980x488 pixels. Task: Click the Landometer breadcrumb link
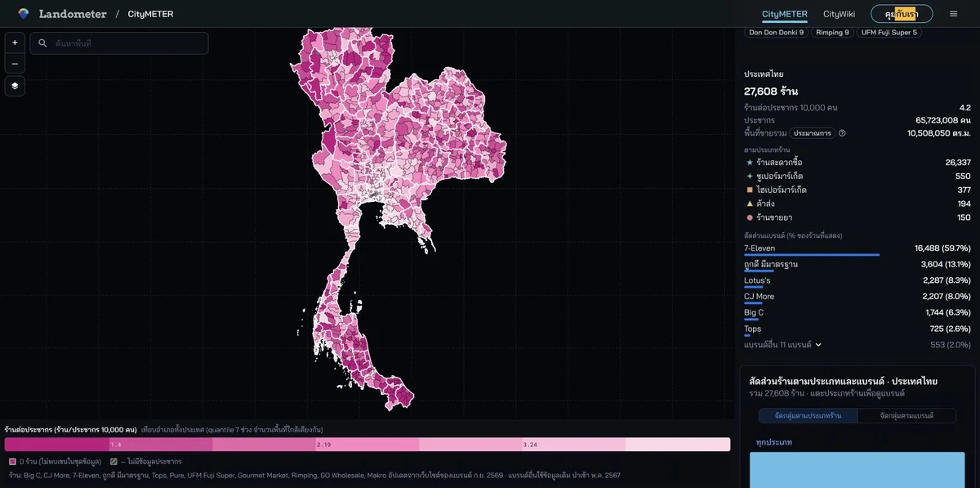(x=73, y=14)
